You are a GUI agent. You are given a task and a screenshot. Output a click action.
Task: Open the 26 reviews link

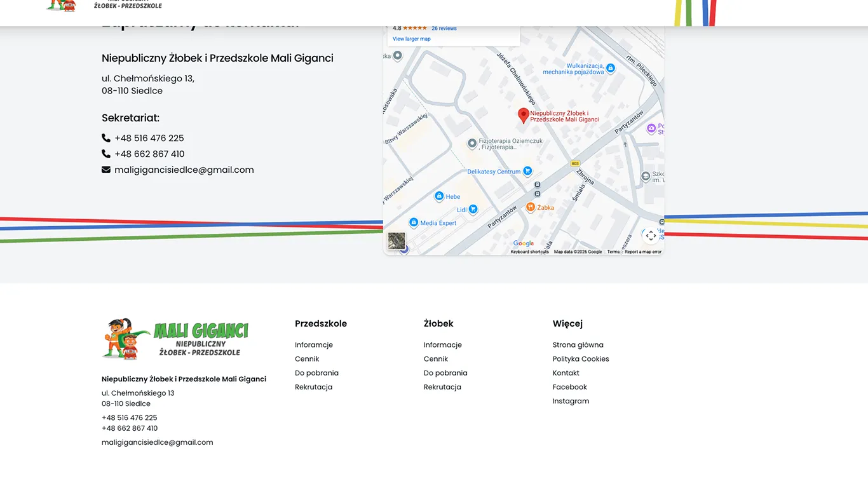(444, 29)
